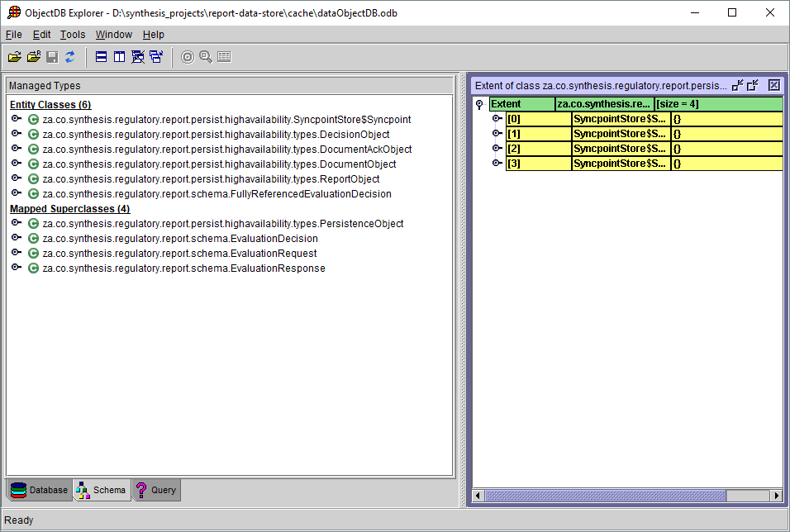Expand the FullyReferencedEvaluationDecision tree node

(x=17, y=193)
